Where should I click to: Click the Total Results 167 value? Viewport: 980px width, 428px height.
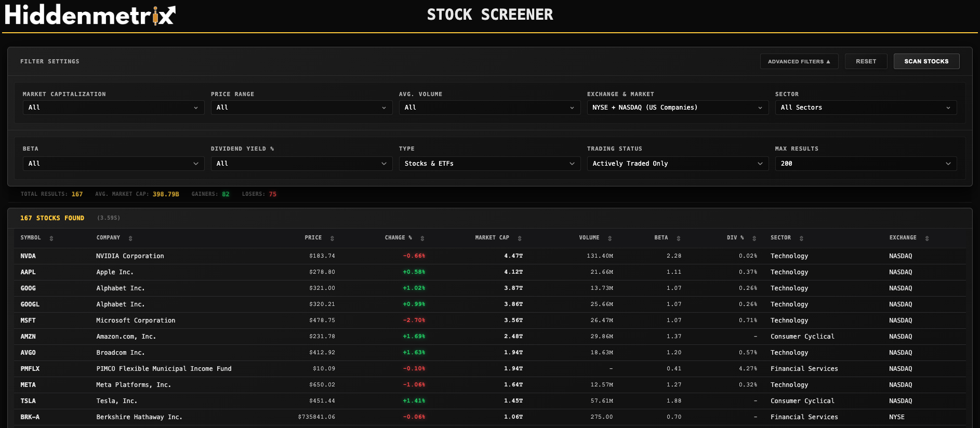point(77,194)
